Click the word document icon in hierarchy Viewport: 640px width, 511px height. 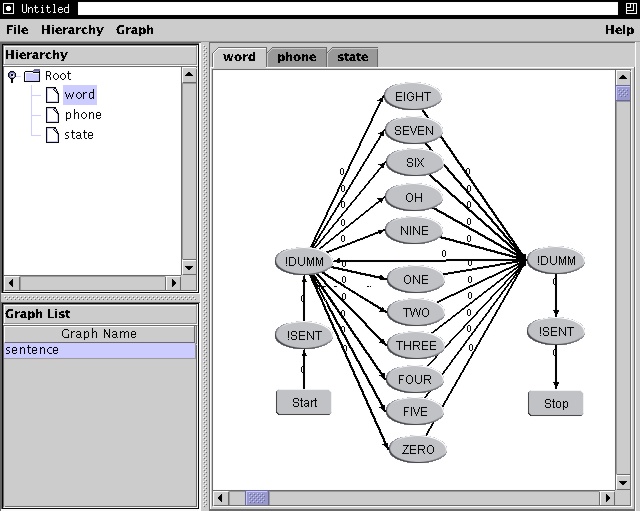point(52,95)
